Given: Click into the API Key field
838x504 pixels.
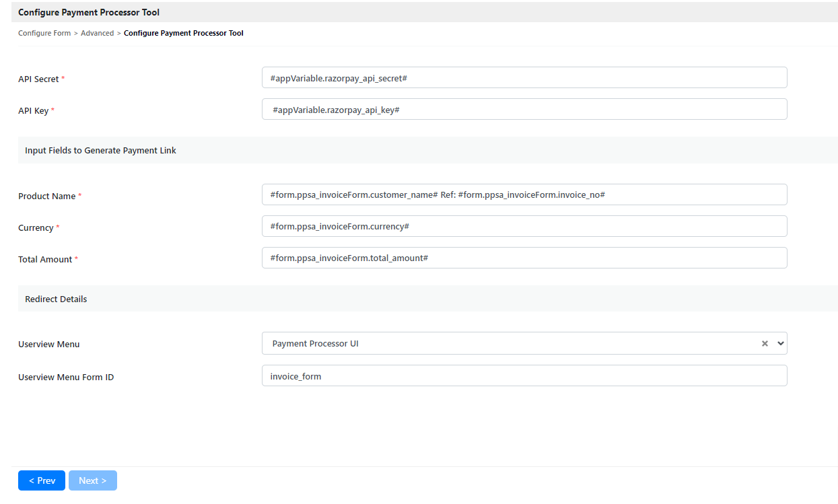Looking at the screenshot, I should 524,109.
